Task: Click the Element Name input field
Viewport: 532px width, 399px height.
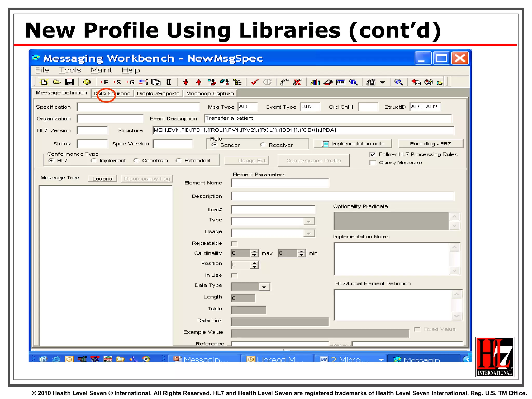Action: tap(280, 183)
